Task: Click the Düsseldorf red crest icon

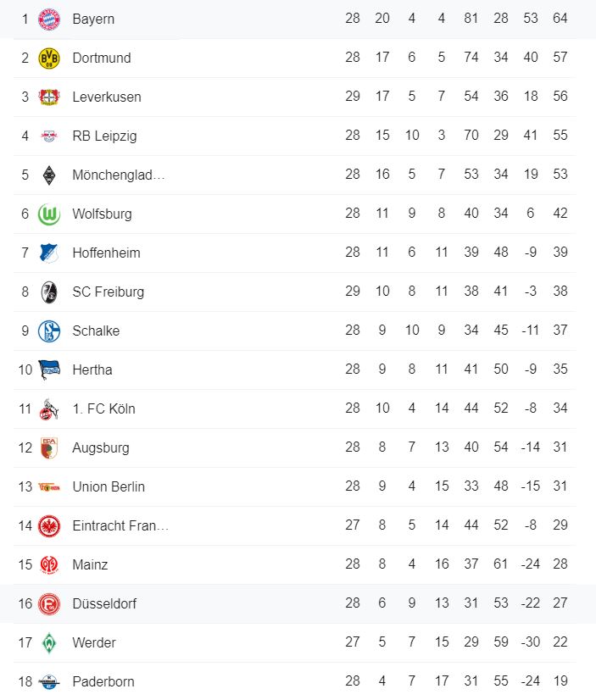Action: click(x=49, y=603)
